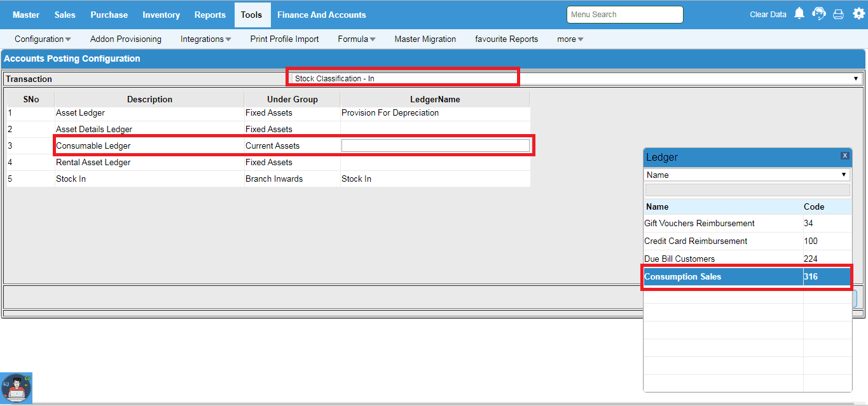This screenshot has height=406, width=868.
Task: Open the Inventory menu
Action: (161, 15)
